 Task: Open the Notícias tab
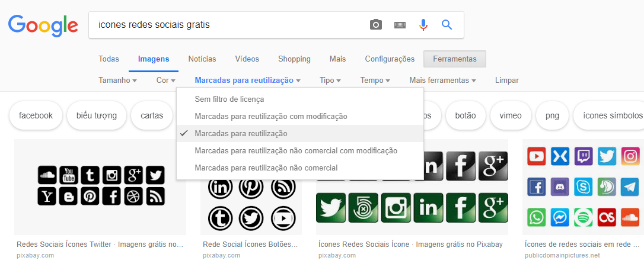click(202, 59)
